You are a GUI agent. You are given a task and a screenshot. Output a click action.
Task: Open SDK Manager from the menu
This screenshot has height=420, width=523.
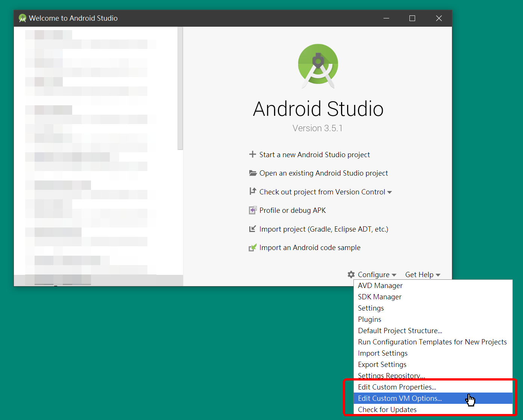click(x=433, y=297)
